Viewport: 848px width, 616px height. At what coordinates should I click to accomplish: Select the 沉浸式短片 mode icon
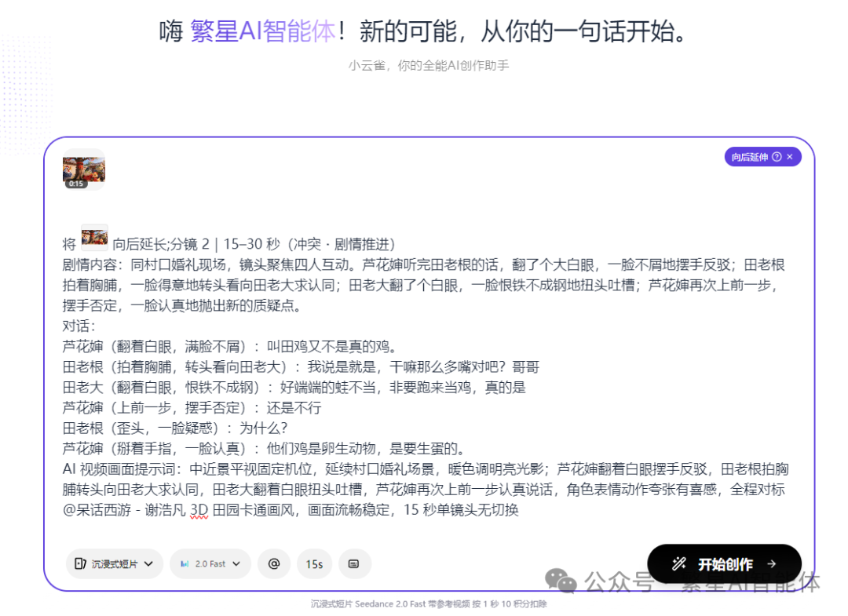81,563
